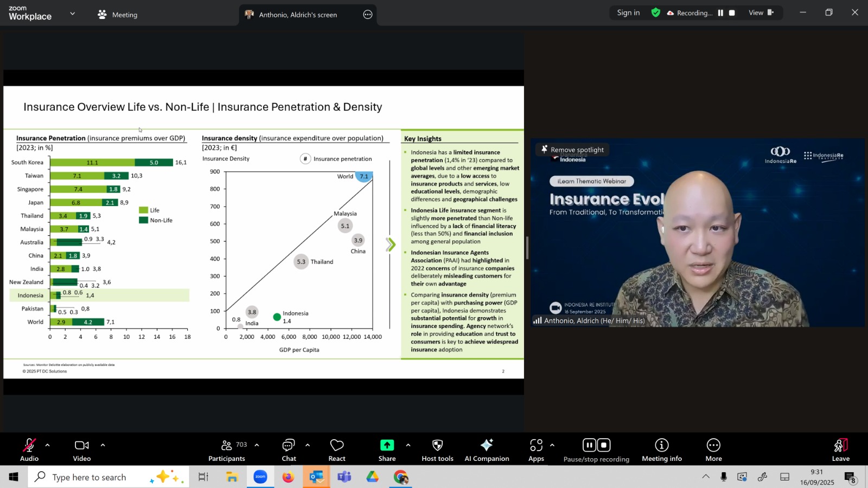Open the Participants panel

point(227,450)
